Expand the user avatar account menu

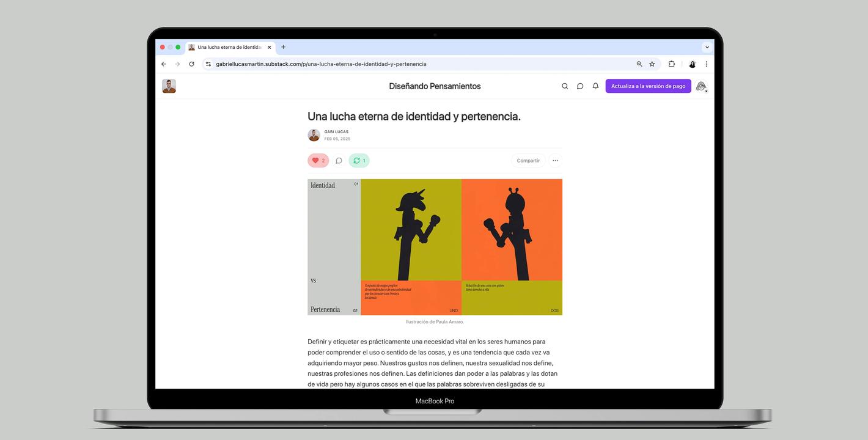point(701,87)
